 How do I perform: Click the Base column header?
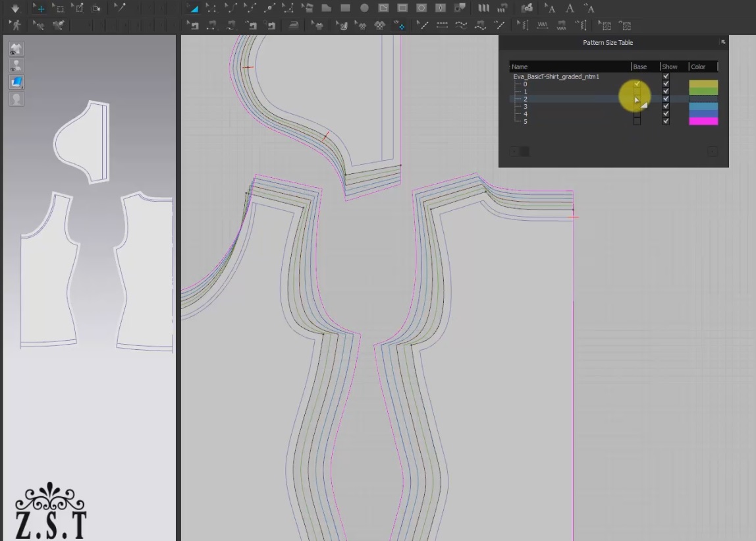[x=645, y=67]
